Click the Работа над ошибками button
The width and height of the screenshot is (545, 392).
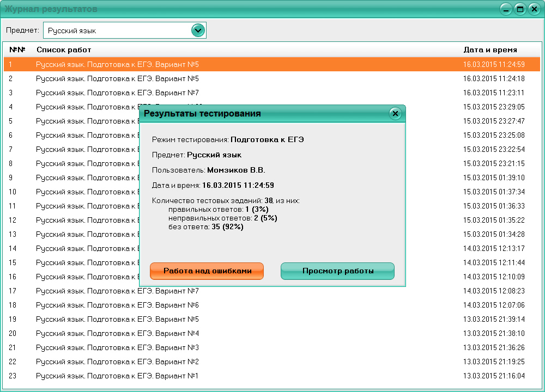click(x=207, y=271)
